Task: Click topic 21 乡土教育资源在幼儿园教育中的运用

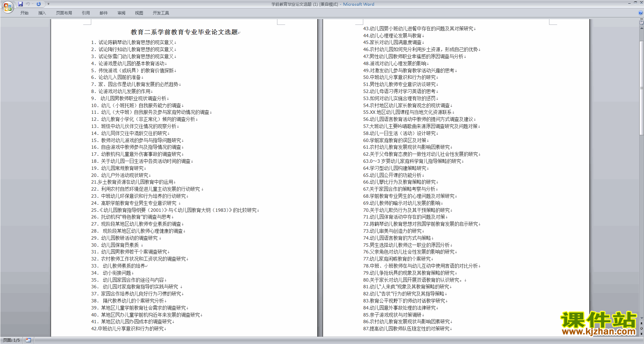Action: tap(132, 182)
